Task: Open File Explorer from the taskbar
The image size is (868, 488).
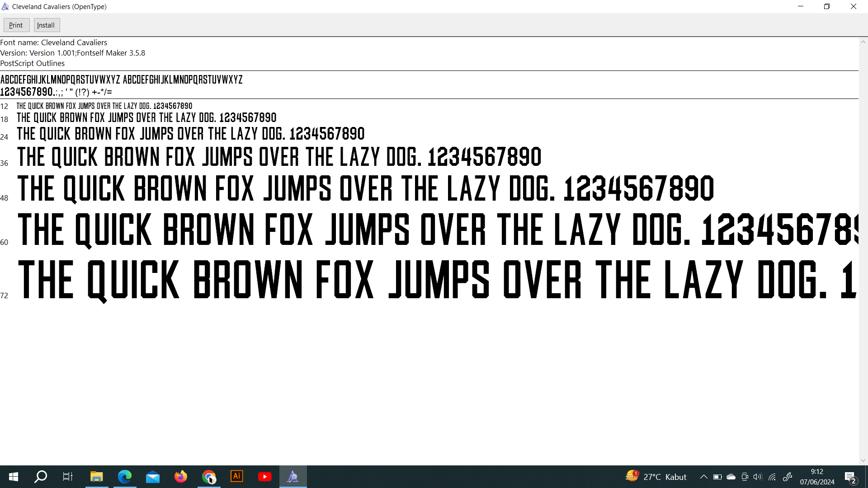Action: 97,477
